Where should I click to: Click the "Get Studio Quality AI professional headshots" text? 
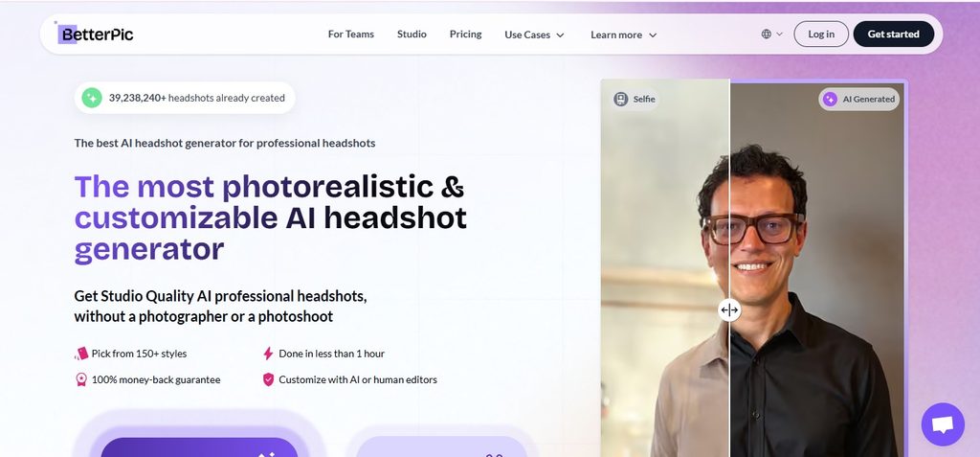pos(221,307)
